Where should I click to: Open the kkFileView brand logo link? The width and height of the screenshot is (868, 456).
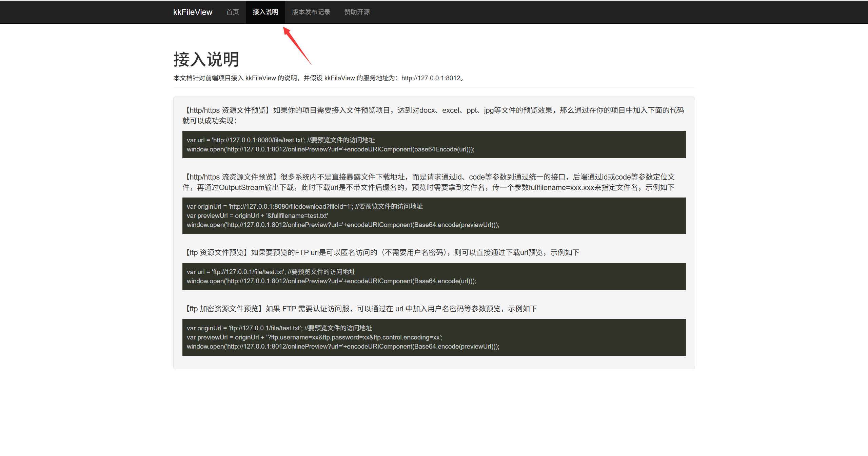[192, 12]
